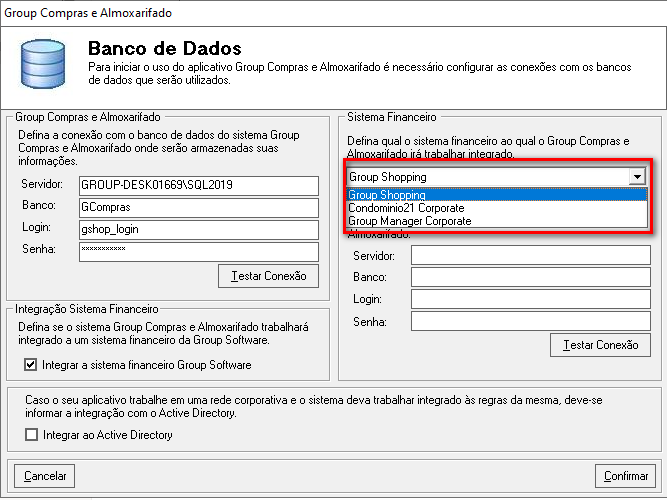Click the Cancelar button

[x=45, y=476]
